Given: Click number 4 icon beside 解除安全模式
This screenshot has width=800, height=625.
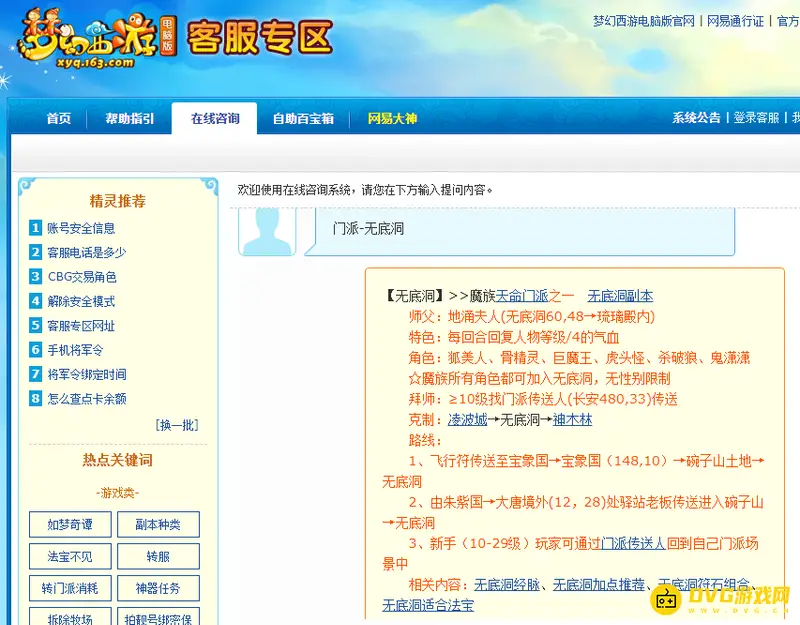Looking at the screenshot, I should point(35,301).
